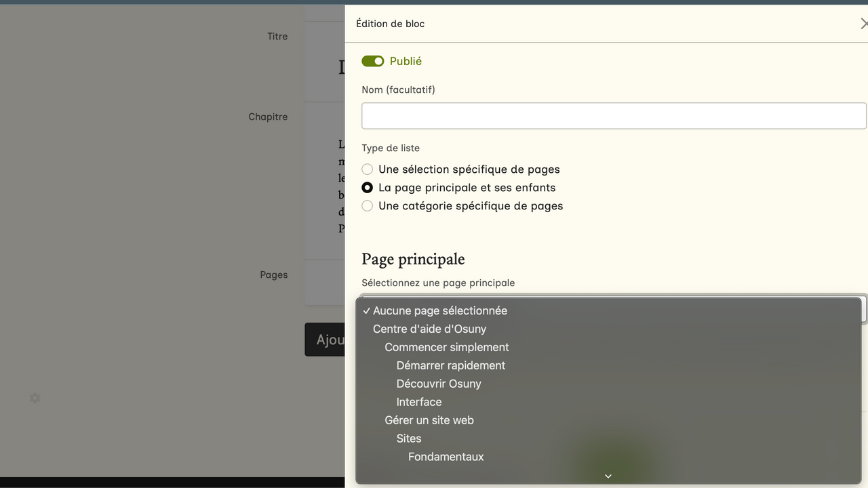Click the Chapitre text area
868x488 pixels.
point(324,183)
